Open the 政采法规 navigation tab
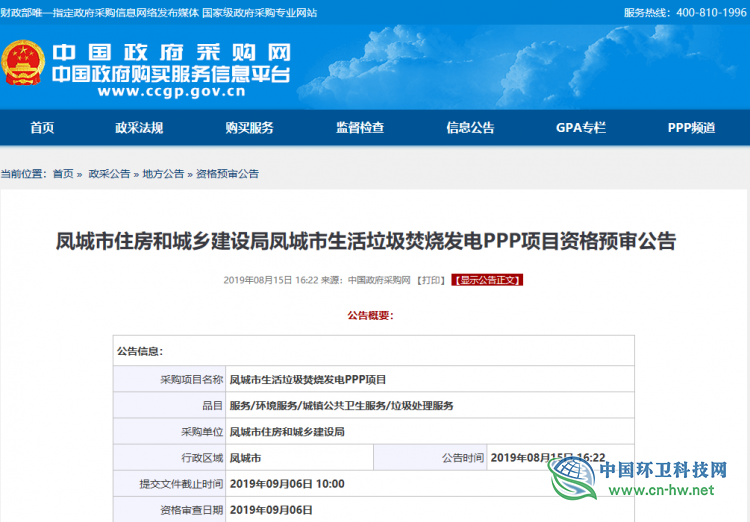750x522 pixels. click(139, 128)
